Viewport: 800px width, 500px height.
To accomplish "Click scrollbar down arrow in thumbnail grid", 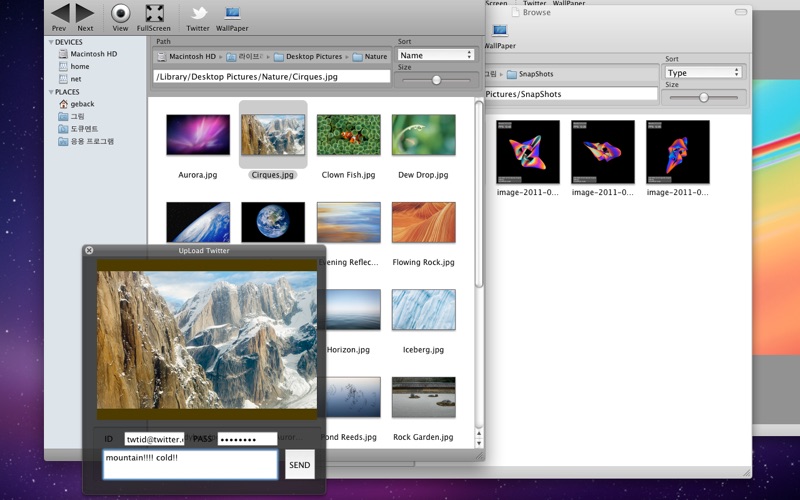I will click(479, 443).
